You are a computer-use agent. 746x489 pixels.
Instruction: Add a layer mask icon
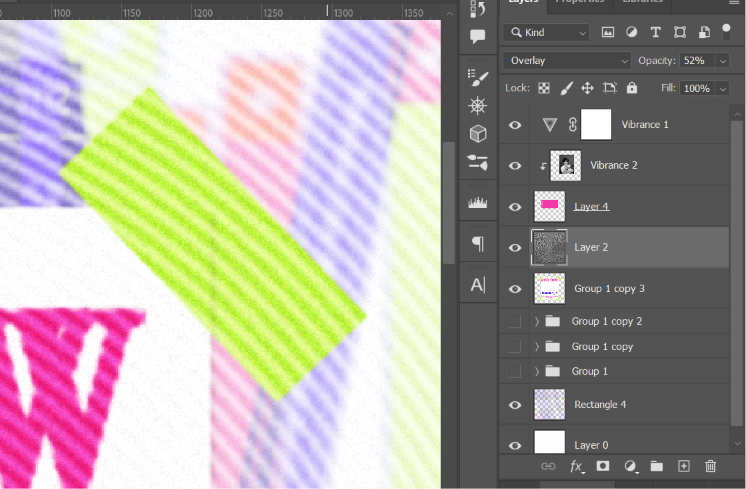pyautogui.click(x=603, y=466)
